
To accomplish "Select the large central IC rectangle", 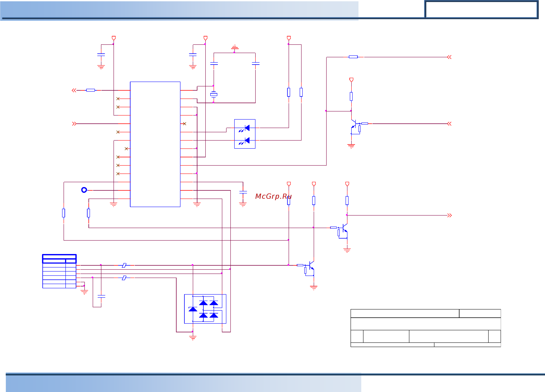I will coord(155,144).
